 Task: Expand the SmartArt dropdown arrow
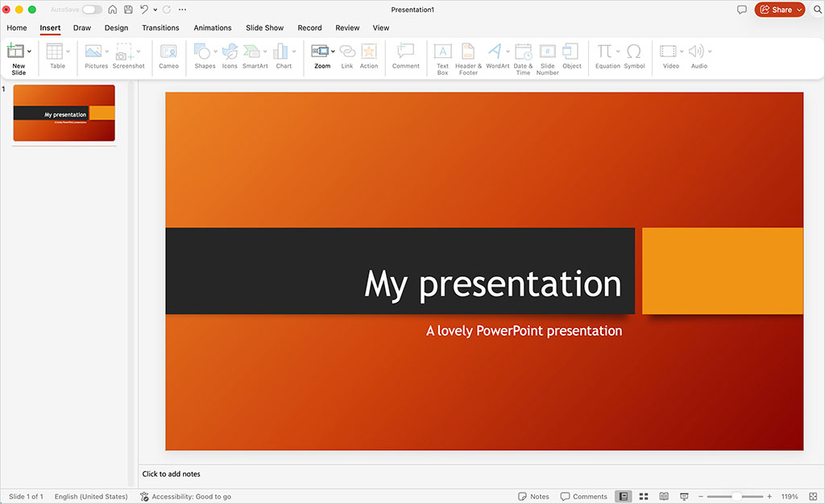tap(264, 52)
